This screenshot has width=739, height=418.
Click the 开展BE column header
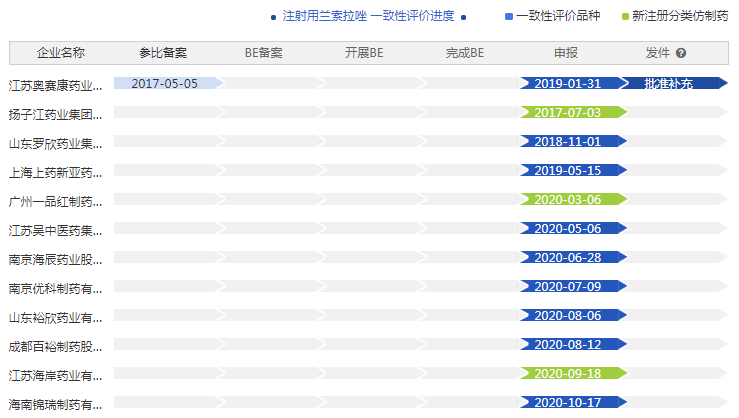[364, 53]
